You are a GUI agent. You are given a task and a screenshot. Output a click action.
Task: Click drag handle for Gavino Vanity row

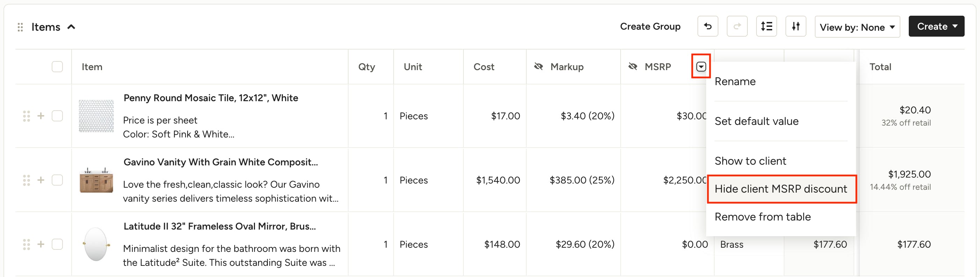(26, 180)
